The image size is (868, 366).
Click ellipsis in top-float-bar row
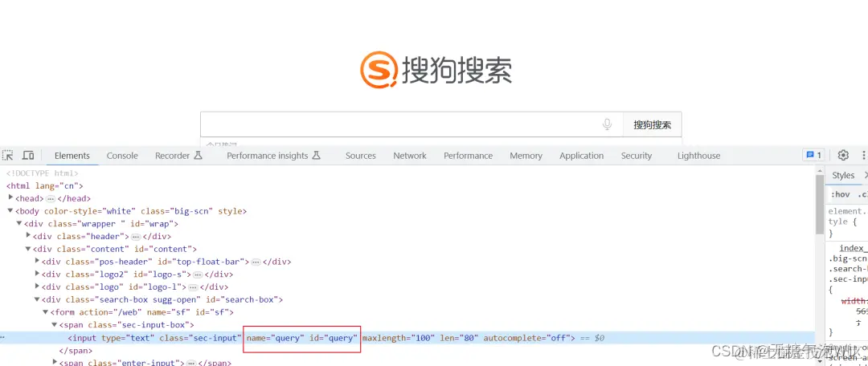pyautogui.click(x=256, y=262)
